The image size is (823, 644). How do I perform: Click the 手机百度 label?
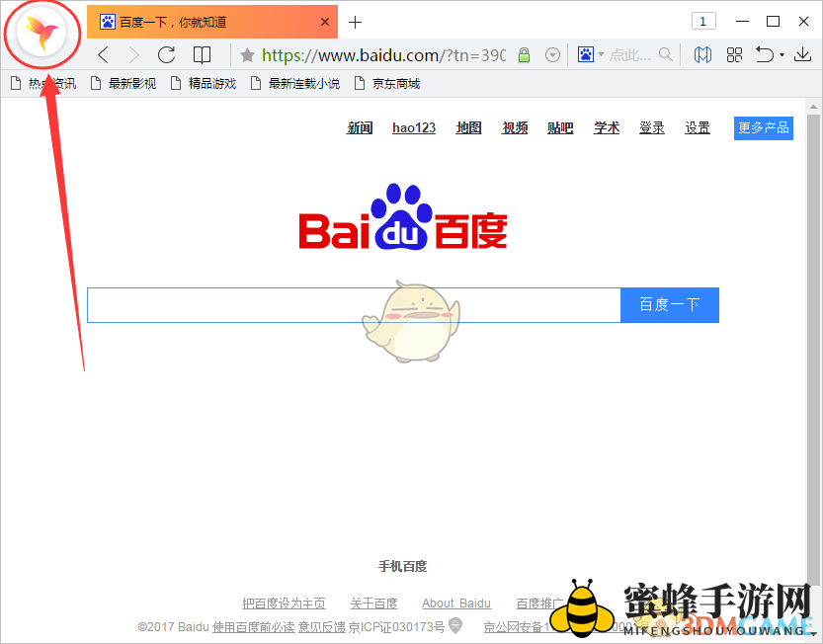tap(402, 566)
